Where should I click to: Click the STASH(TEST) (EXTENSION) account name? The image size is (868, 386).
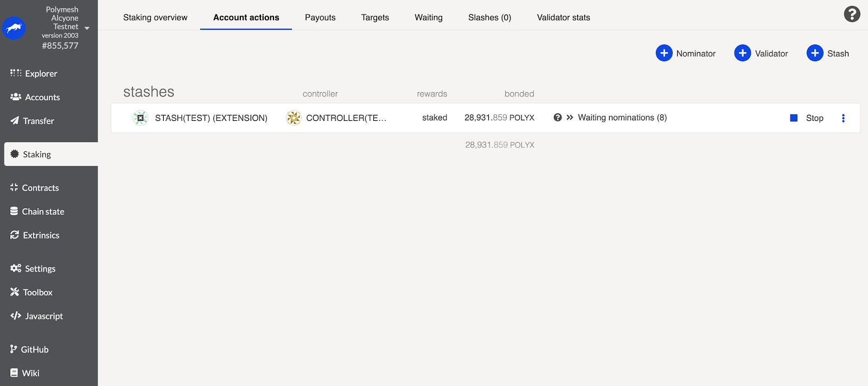click(211, 118)
